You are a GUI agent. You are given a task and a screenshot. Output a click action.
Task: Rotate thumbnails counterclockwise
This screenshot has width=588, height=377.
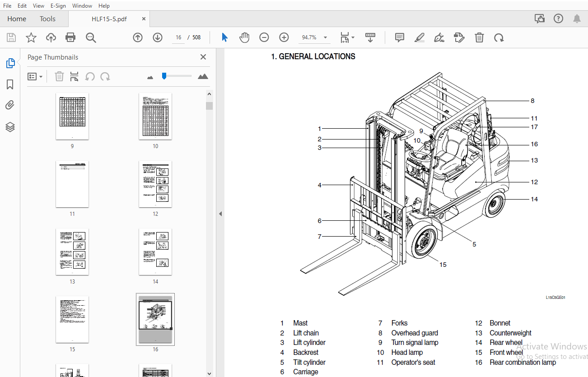pyautogui.click(x=90, y=77)
